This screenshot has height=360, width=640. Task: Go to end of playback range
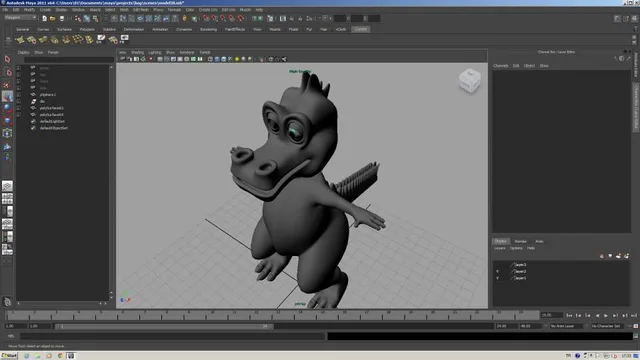coord(634,316)
